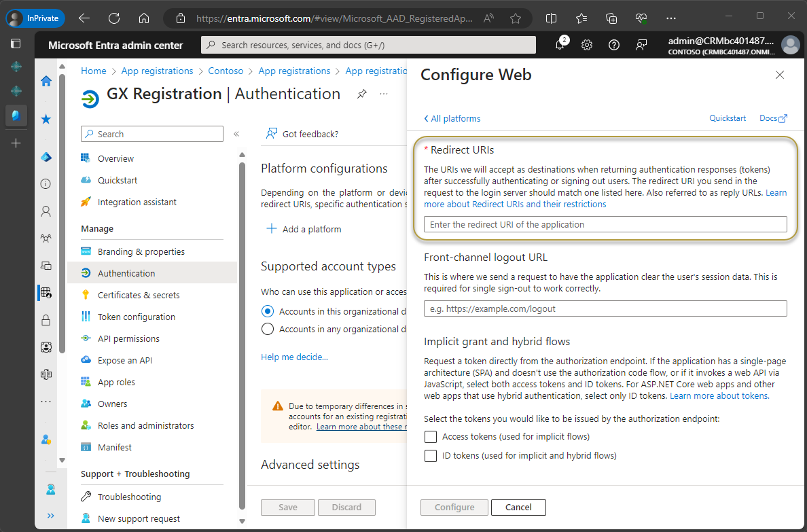Open Favorites star in left rail
The image size is (807, 532).
[46, 119]
